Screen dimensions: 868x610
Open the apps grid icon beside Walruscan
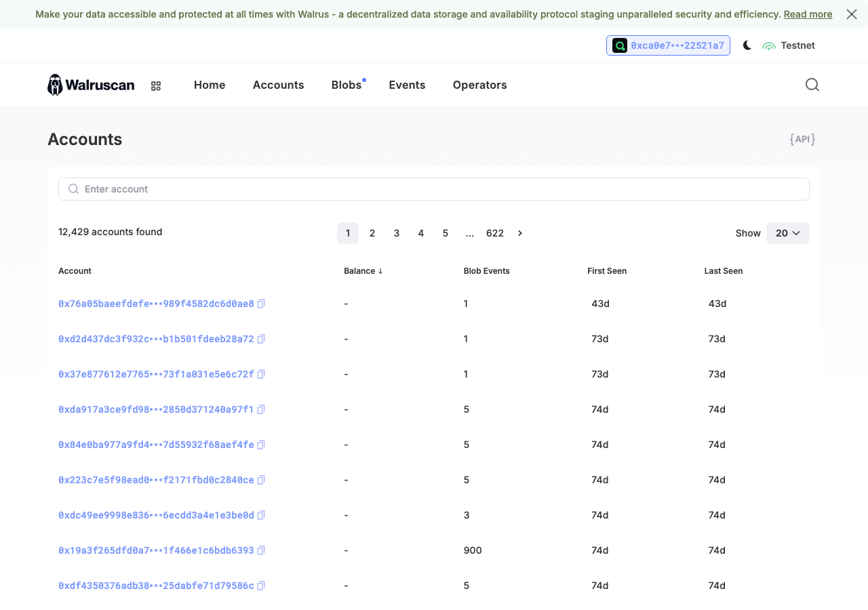point(156,85)
